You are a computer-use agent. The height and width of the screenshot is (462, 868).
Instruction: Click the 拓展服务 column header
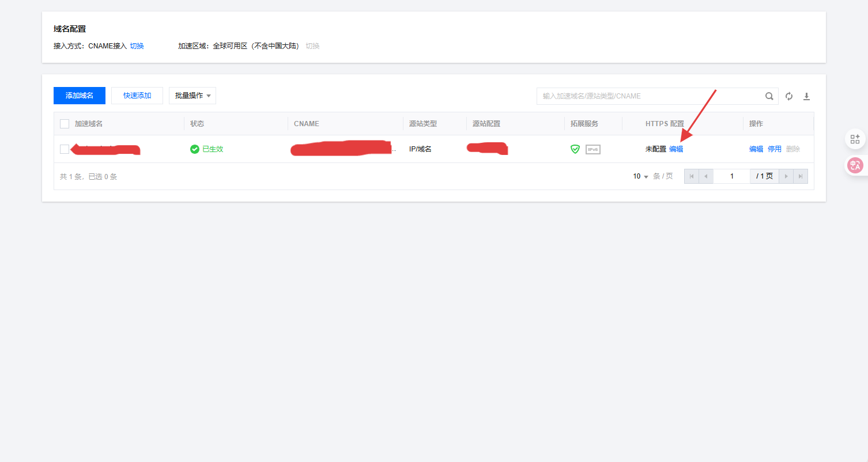[584, 124]
